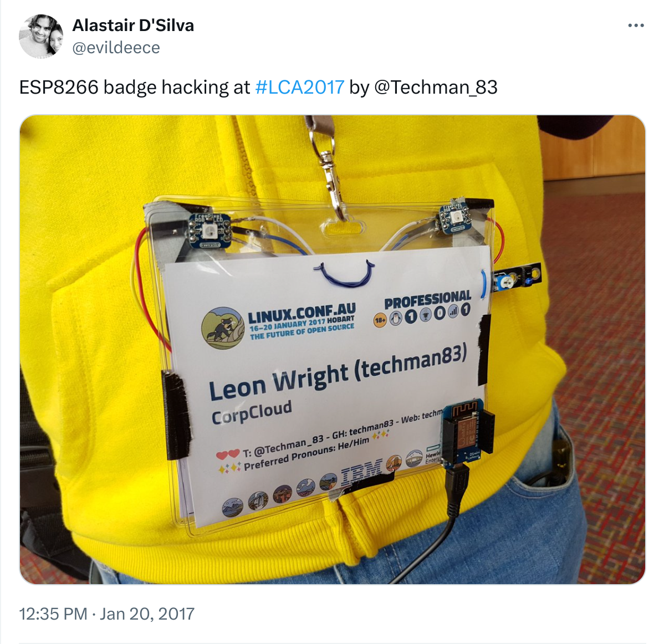Image resolution: width=664 pixels, height=644 pixels.
Task: Click the @evildeece handle
Action: pos(116,48)
